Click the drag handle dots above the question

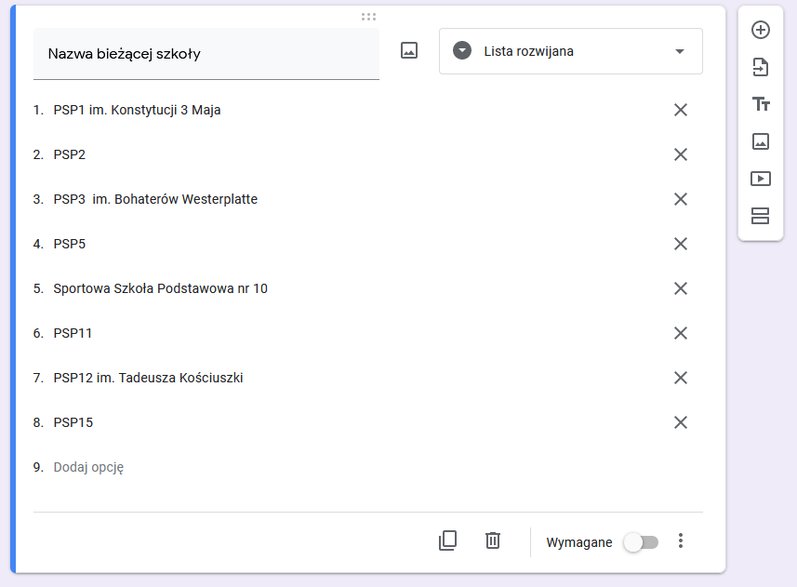[x=369, y=17]
